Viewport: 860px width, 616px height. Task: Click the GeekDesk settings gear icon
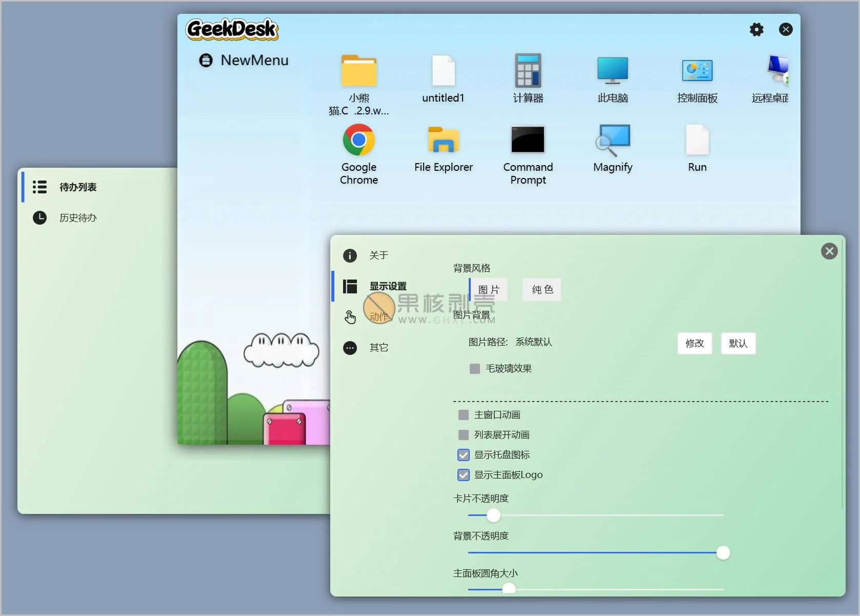pyautogui.click(x=756, y=30)
